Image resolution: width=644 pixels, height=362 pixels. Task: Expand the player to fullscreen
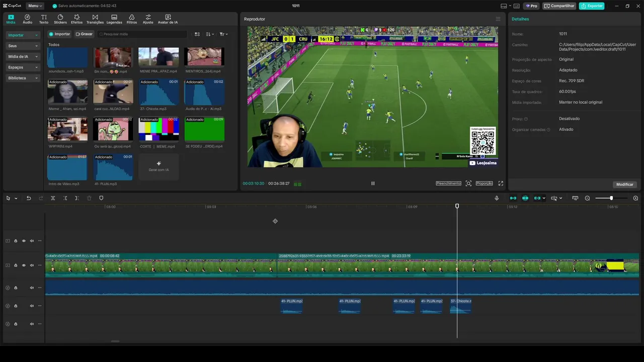point(501,184)
